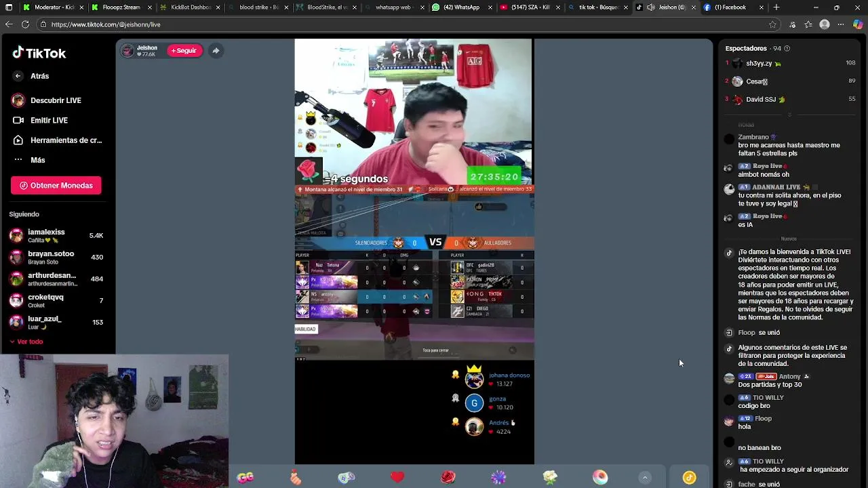The width and height of the screenshot is (868, 488).
Task: Send the red heart gift
Action: coord(397,477)
